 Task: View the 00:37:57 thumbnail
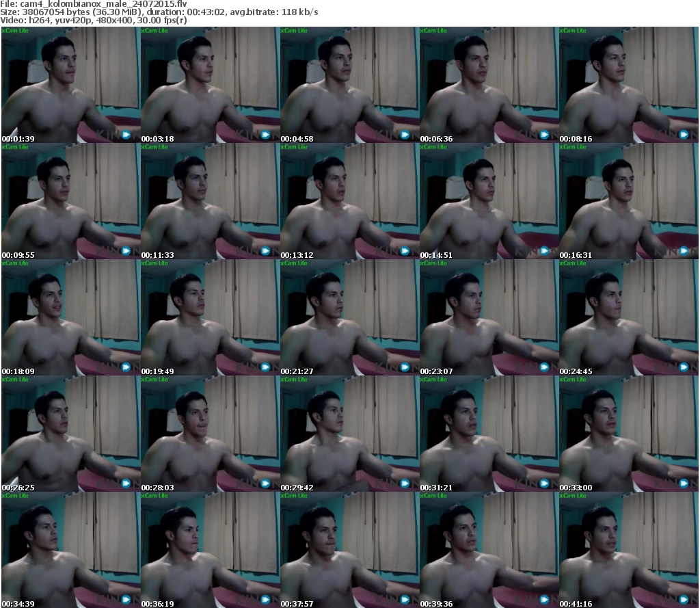[x=349, y=550]
